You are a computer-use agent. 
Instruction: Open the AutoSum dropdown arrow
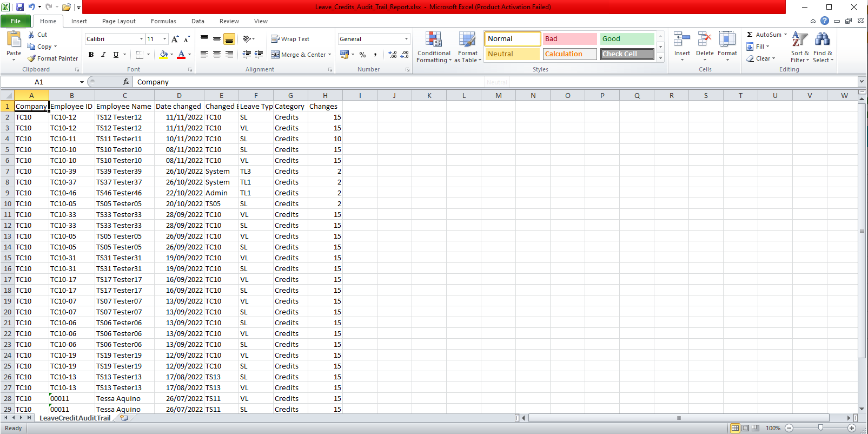[x=785, y=35]
